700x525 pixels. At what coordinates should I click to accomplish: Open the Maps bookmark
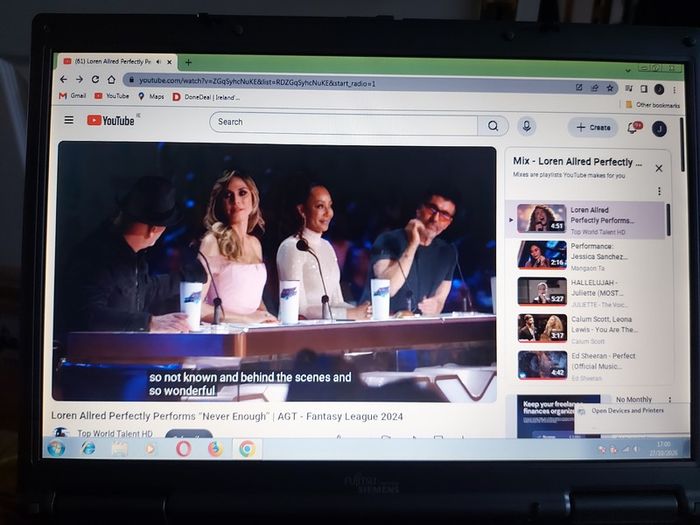[x=151, y=96]
